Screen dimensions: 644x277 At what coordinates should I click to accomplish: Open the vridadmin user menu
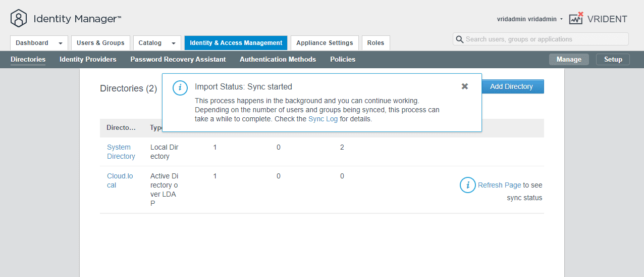click(530, 19)
